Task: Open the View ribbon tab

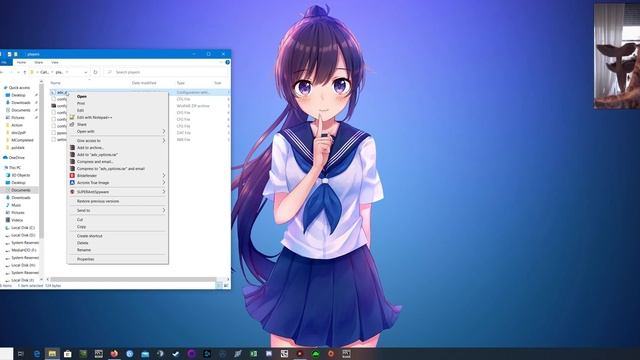Action: (x=55, y=62)
